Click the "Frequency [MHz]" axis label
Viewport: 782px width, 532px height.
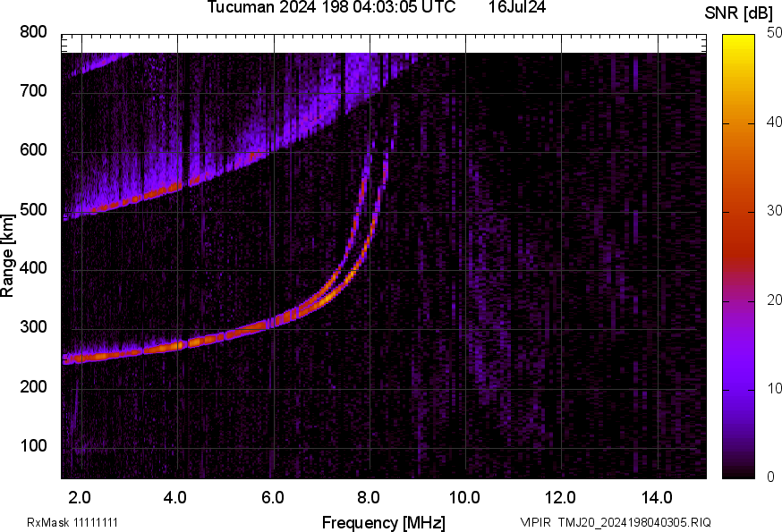pos(384,522)
